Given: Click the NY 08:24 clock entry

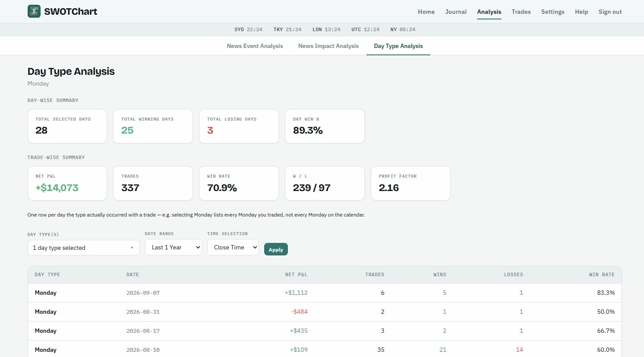Looking at the screenshot, I should coord(403,29).
